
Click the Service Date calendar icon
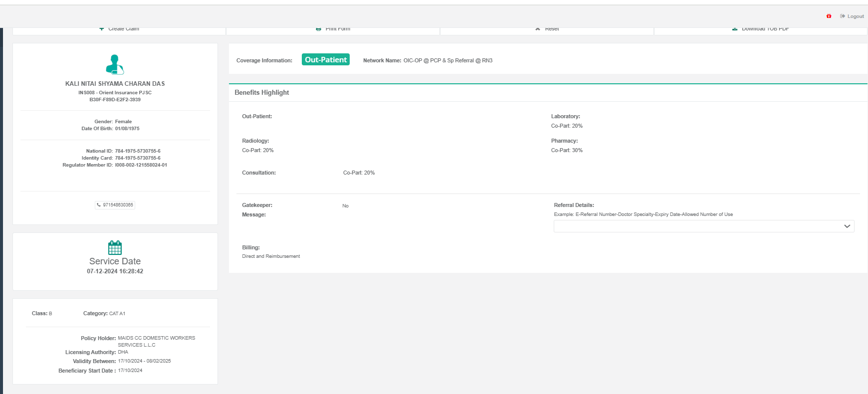click(115, 247)
